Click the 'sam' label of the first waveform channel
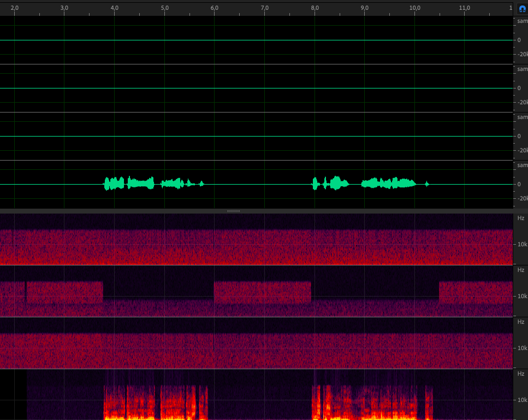The image size is (528, 420). click(x=522, y=21)
